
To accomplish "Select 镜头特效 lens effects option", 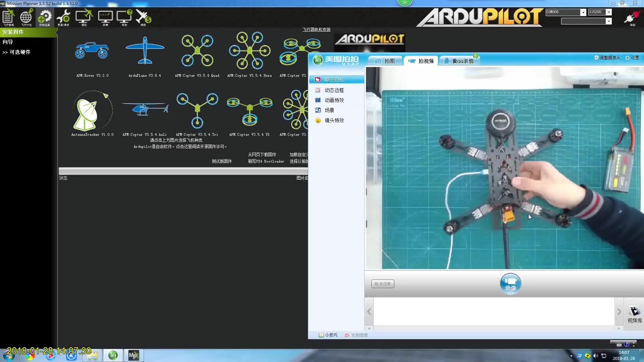I will pyautogui.click(x=334, y=120).
